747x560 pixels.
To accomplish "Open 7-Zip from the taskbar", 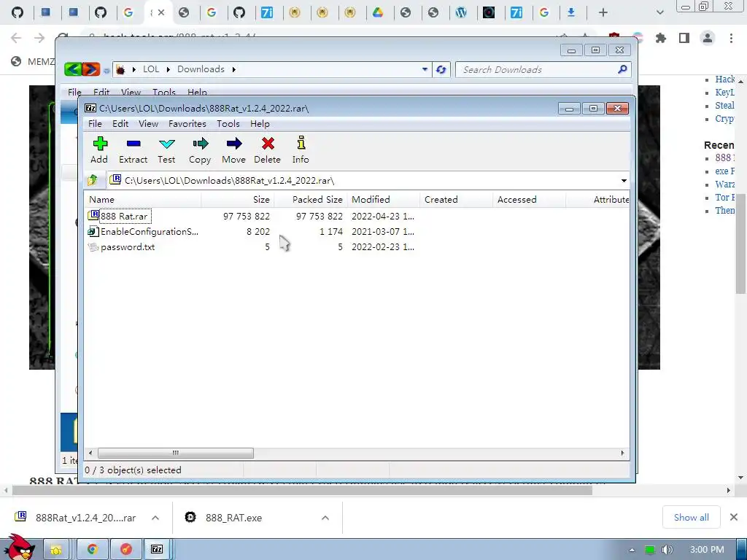I will [x=157, y=550].
